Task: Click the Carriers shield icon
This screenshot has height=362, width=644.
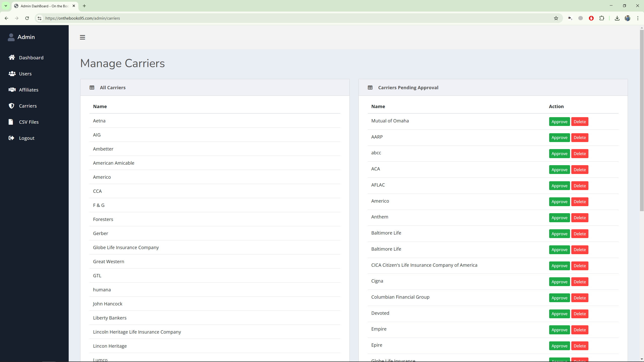Action: point(12,106)
